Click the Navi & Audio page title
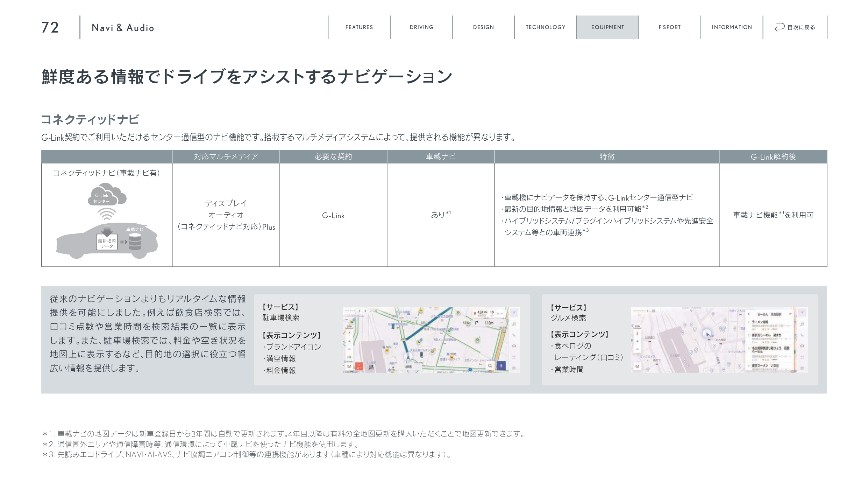 click(x=123, y=28)
